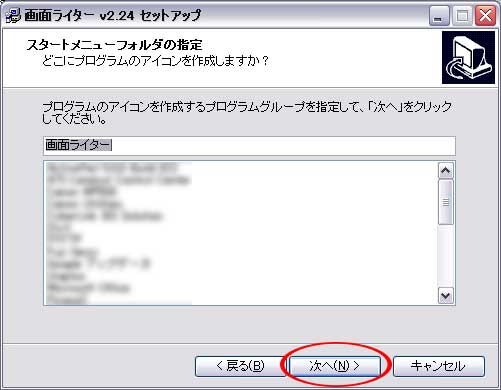The image size is (501, 390).
Task: Select the ATI Catalyst Control Center entry
Action: (x=118, y=180)
